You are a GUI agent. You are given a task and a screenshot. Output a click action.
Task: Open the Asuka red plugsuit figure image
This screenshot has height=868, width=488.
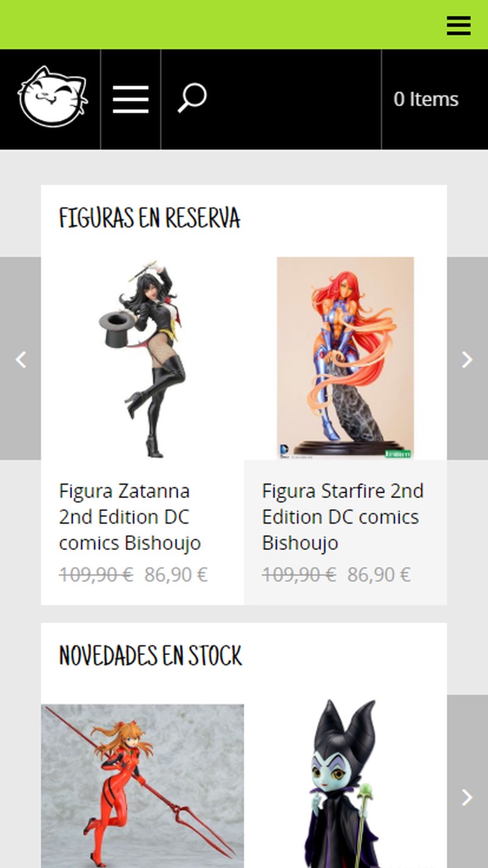tap(143, 786)
